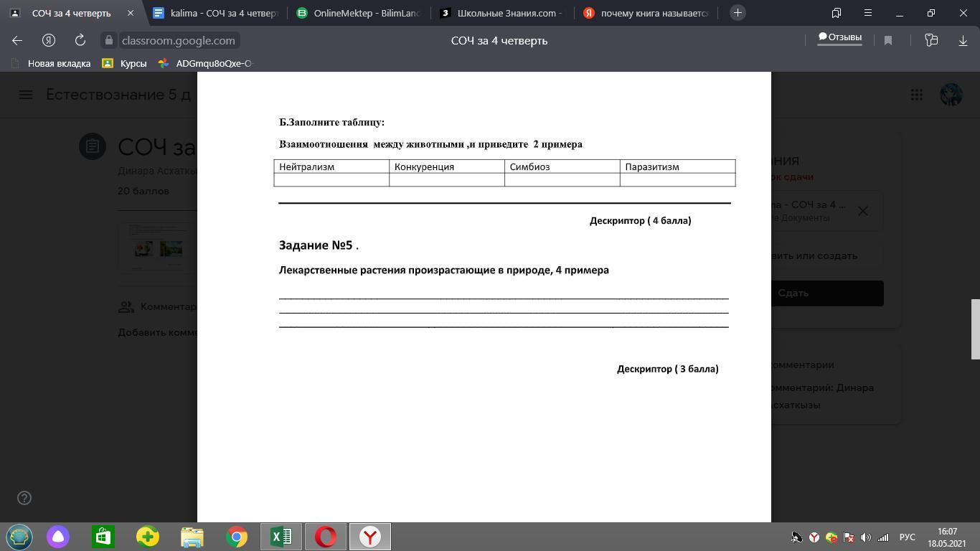Open a new tab with plus button
This screenshot has height=551, width=980.
(738, 13)
